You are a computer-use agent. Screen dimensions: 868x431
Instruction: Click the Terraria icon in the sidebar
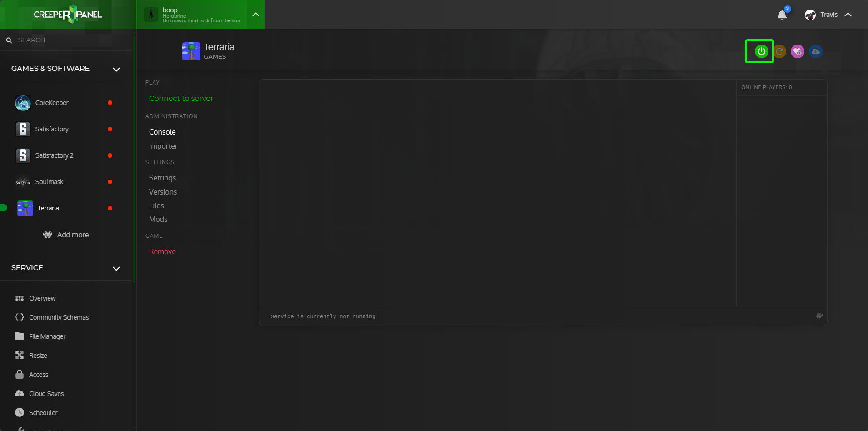coord(25,208)
